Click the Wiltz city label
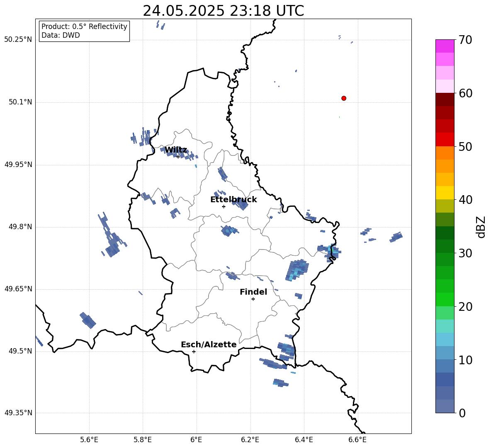 tap(176, 150)
